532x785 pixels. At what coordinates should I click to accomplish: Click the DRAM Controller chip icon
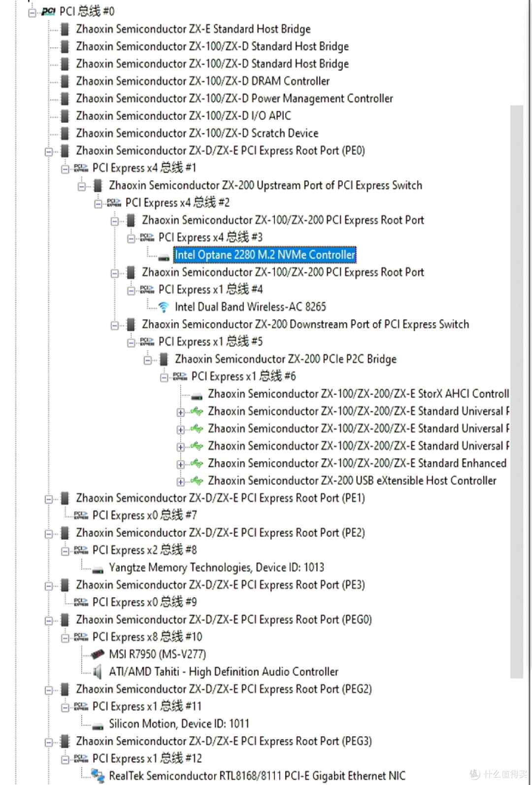pos(65,81)
